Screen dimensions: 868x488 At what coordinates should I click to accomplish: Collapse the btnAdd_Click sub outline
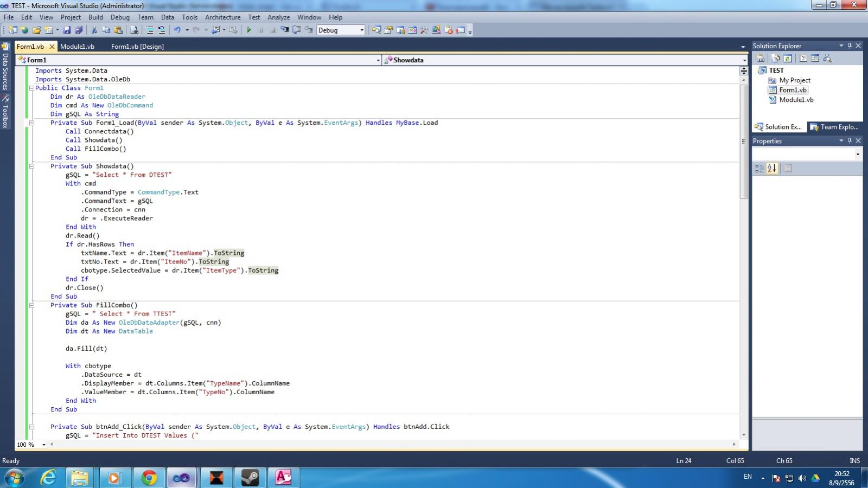31,427
